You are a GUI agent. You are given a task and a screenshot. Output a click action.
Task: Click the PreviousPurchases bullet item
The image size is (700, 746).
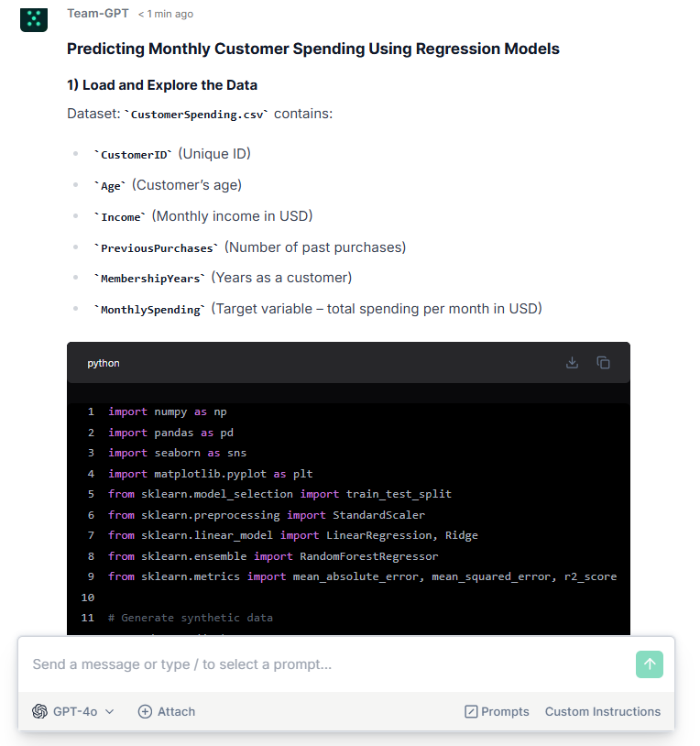point(249,247)
